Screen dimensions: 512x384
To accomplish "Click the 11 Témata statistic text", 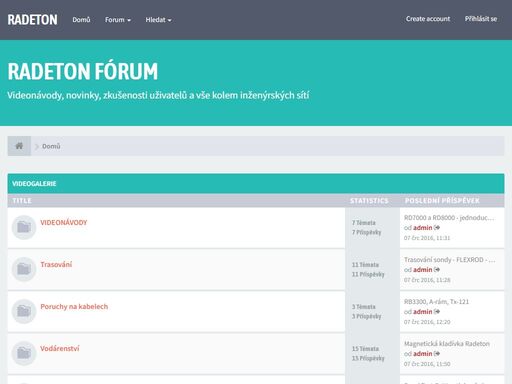I will click(x=365, y=265).
